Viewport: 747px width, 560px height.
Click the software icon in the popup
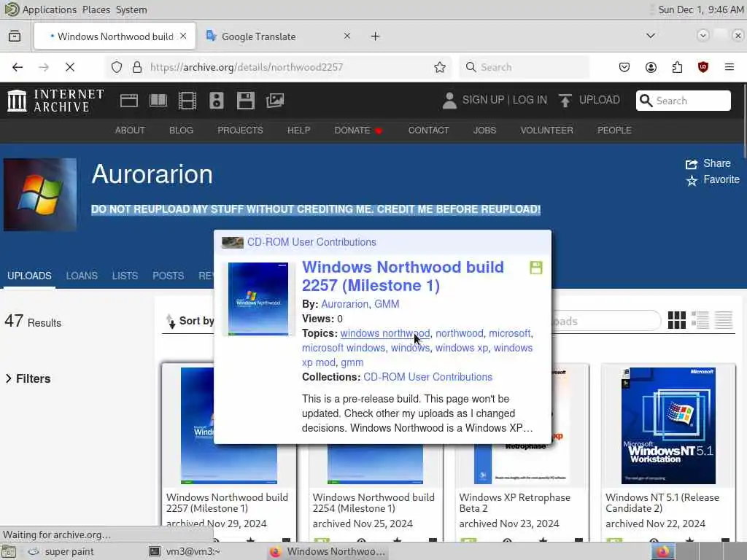pos(536,268)
